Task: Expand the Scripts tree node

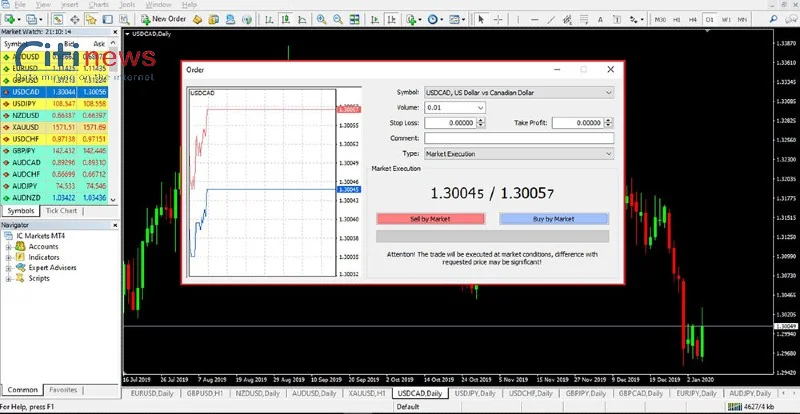Action: tap(8, 279)
